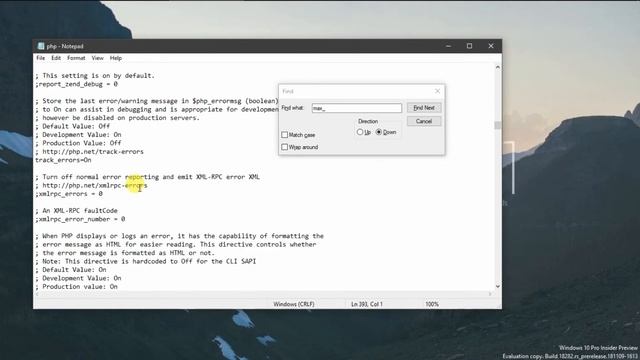Click the vertical scrollbar down arrow
The height and width of the screenshot is (360, 640).
tap(498, 287)
